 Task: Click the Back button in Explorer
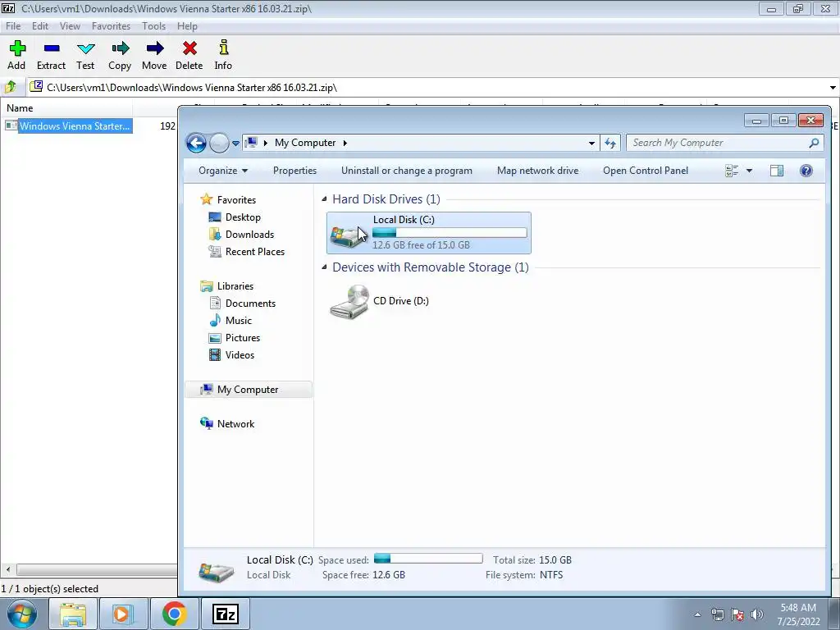pos(196,143)
